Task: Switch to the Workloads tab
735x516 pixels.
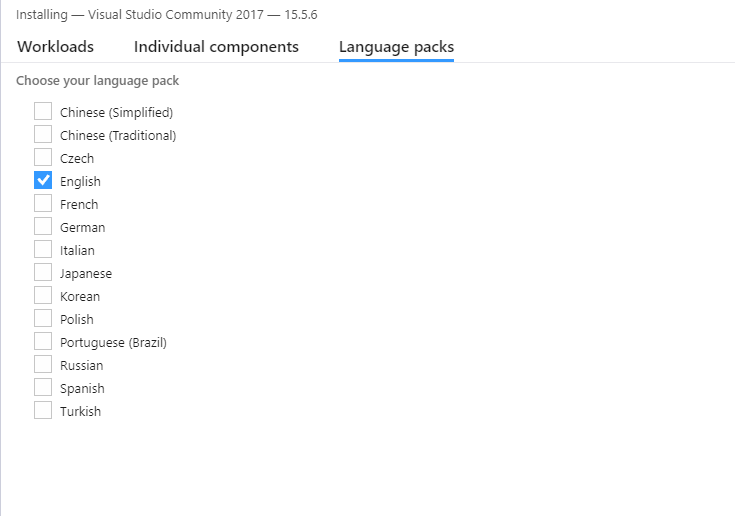Action: click(x=55, y=47)
